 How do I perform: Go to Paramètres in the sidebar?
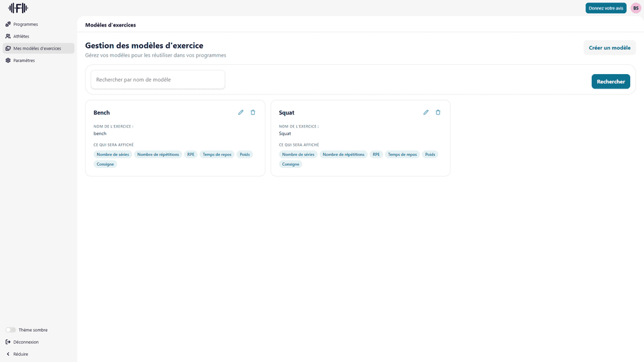24,60
